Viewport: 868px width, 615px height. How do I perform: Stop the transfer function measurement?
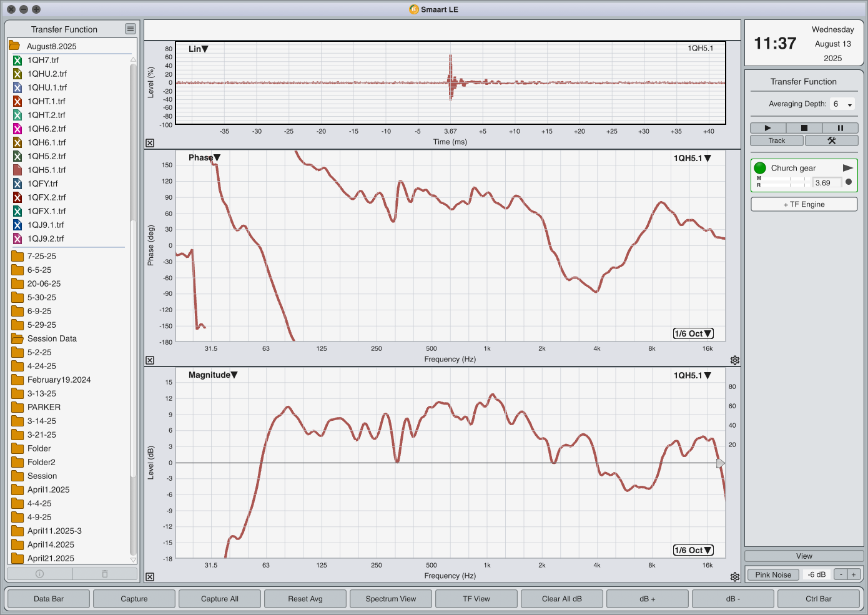click(x=804, y=128)
